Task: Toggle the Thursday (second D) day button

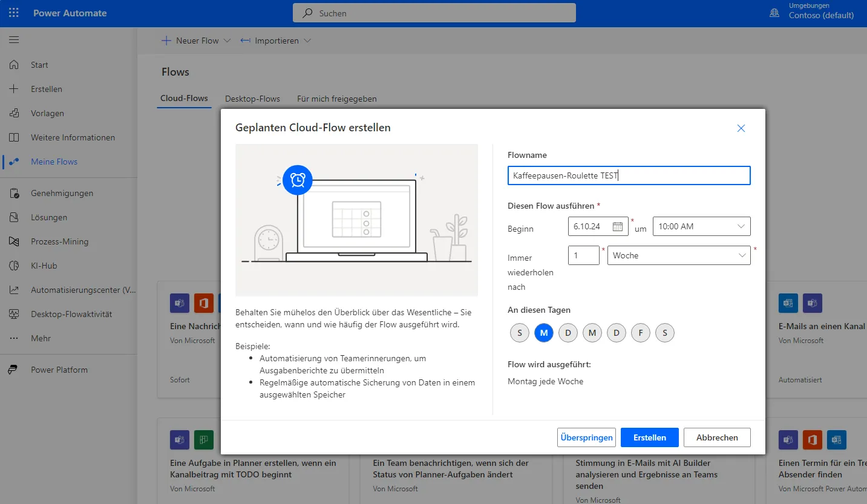Action: coord(617,333)
